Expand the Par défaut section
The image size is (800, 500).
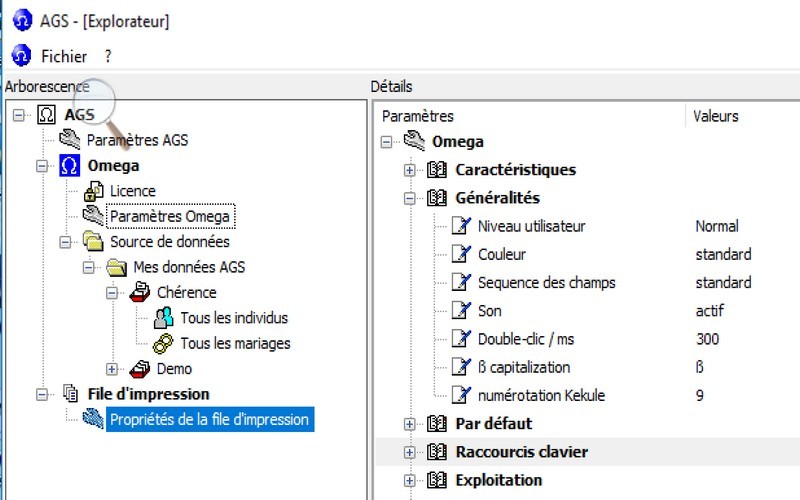(x=409, y=423)
